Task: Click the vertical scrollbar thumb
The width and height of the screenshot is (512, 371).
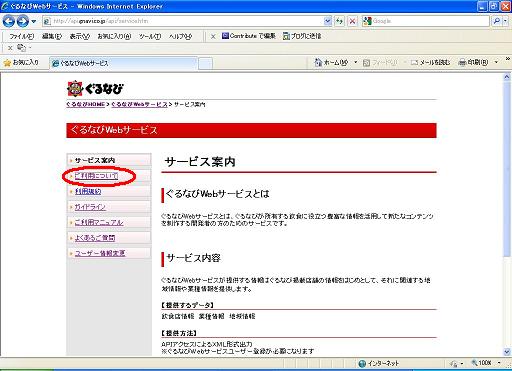Action: click(507, 169)
